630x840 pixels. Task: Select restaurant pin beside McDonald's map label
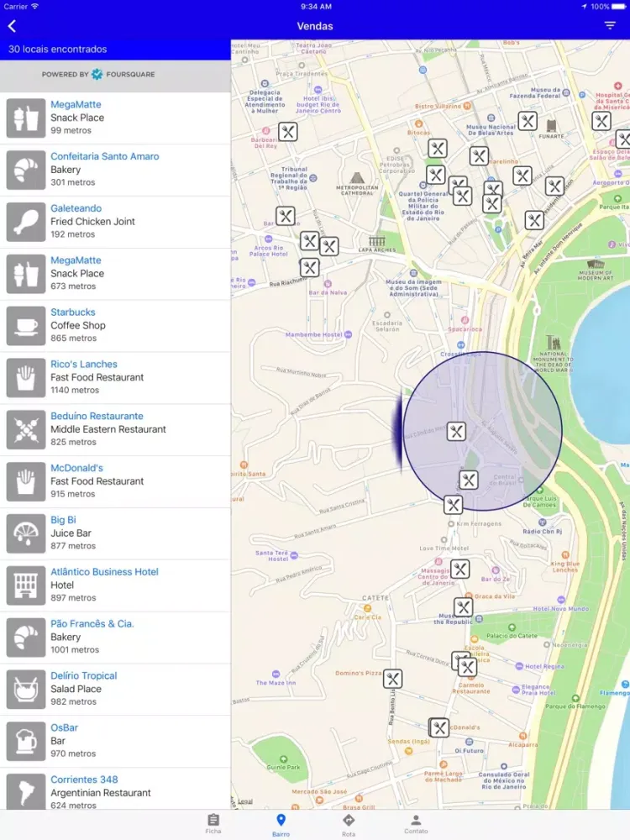click(439, 727)
